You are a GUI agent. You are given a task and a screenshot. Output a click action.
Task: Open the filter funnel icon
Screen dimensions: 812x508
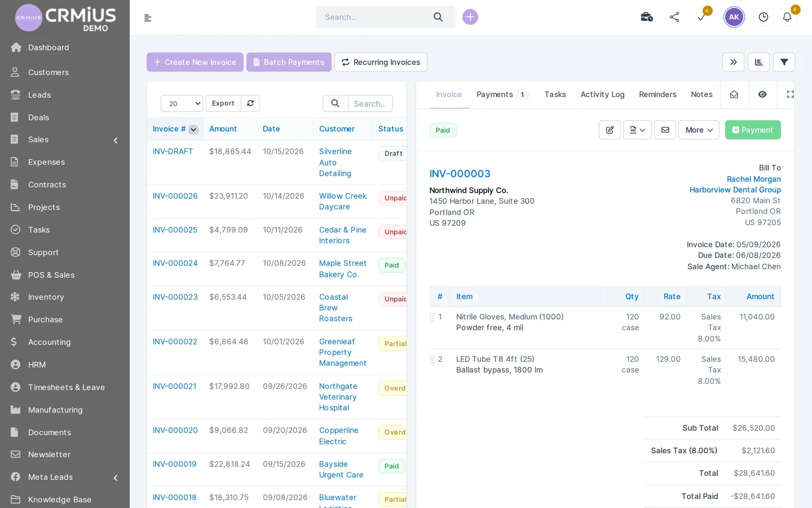point(784,62)
